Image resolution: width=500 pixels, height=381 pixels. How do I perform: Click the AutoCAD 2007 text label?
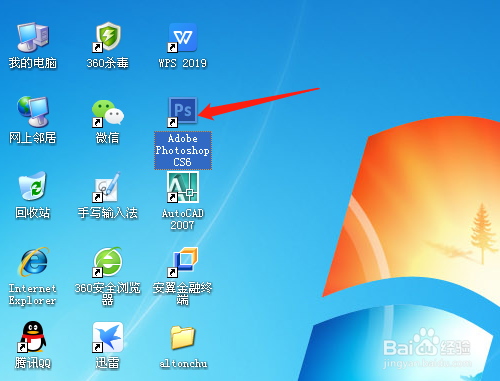click(x=183, y=219)
